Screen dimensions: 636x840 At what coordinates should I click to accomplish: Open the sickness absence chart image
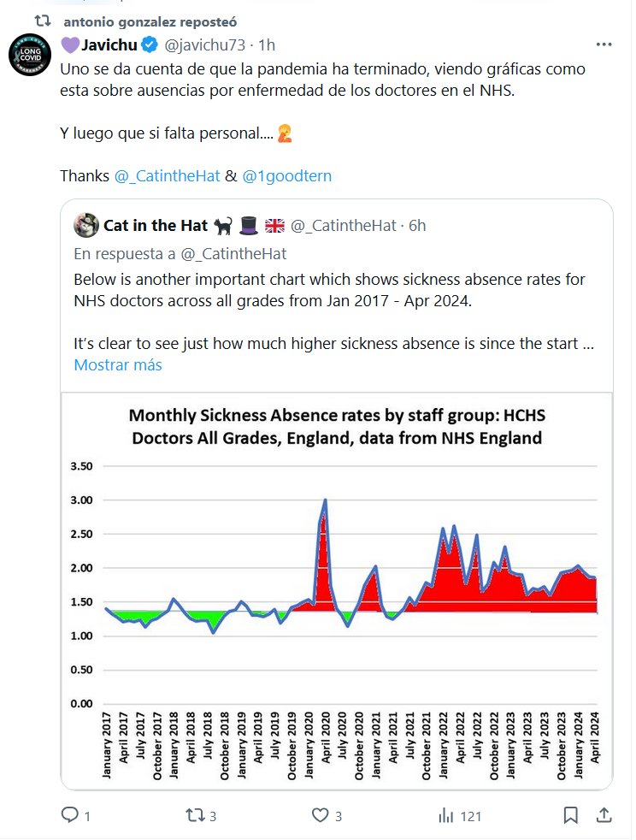pyautogui.click(x=336, y=590)
